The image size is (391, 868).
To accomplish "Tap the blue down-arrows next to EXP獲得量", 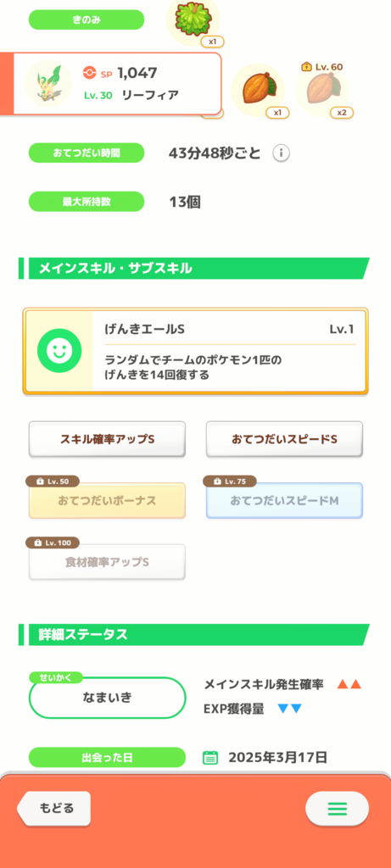I will click(x=290, y=709).
